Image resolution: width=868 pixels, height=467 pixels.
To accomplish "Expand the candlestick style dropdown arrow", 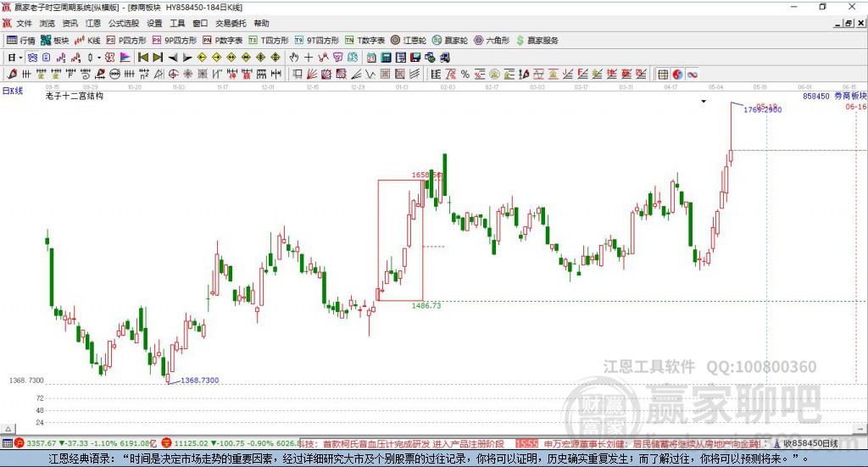I will [x=98, y=58].
